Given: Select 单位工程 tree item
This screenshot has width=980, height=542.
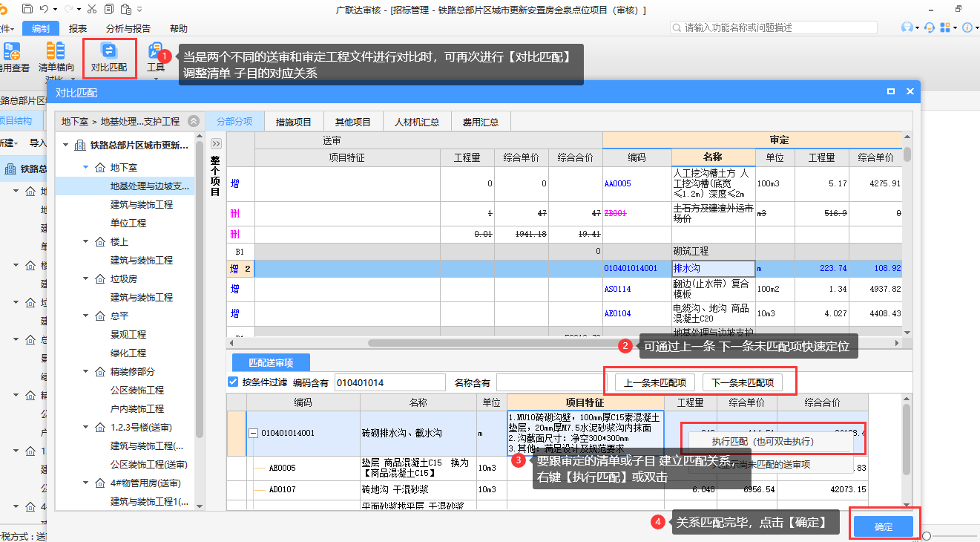Looking at the screenshot, I should click(x=128, y=223).
